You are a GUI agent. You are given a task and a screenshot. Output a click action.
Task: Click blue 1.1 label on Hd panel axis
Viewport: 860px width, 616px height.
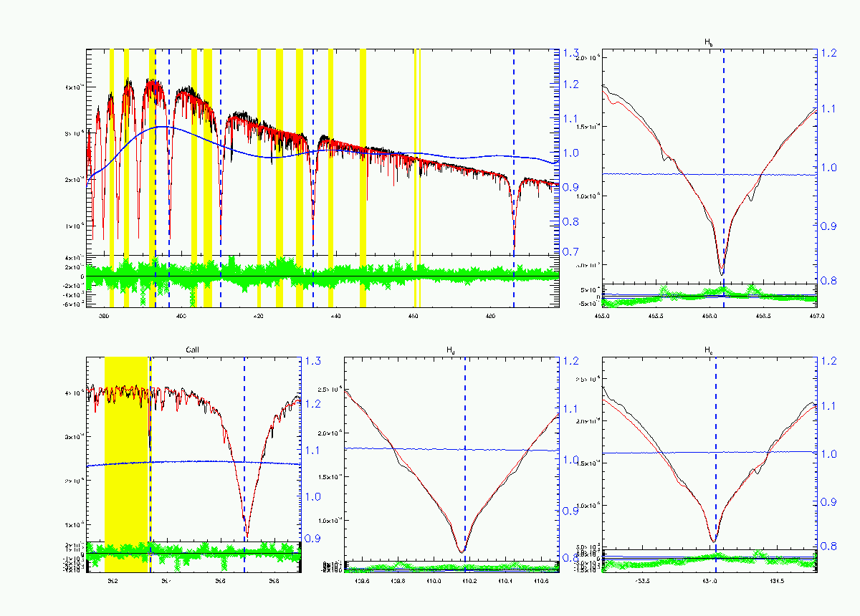coord(571,410)
